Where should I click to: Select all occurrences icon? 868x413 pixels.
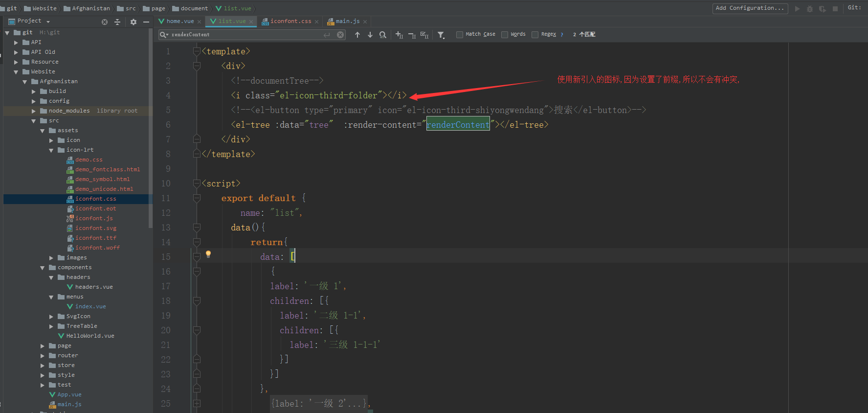[x=424, y=35]
